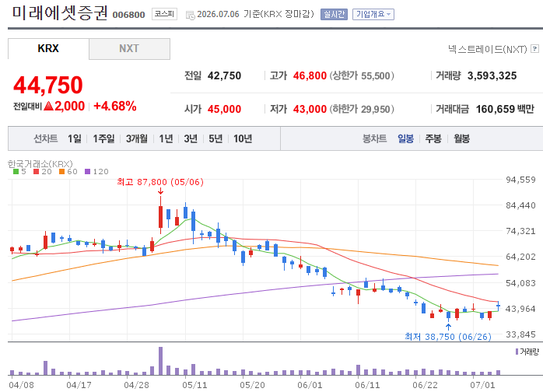Click the calendar icon beside the date
The image size is (543, 392).
pos(190,16)
